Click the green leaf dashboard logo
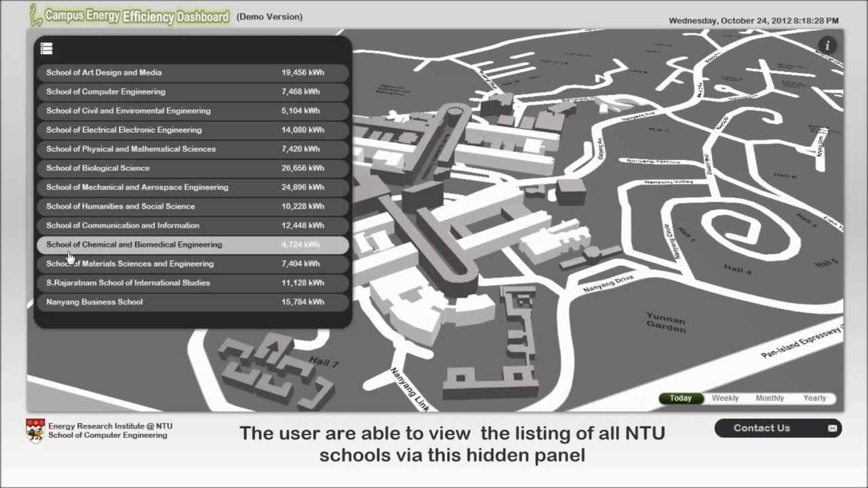868x488 pixels. [35, 15]
